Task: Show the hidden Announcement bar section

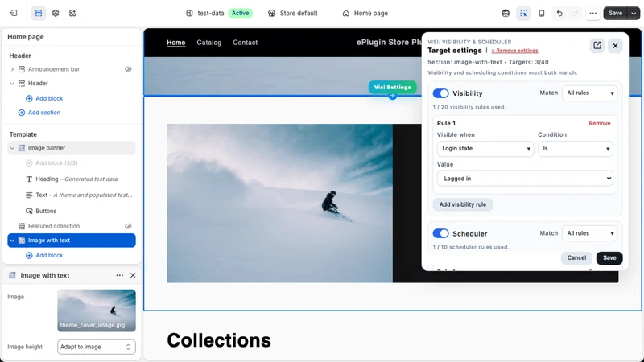Action: click(128, 69)
